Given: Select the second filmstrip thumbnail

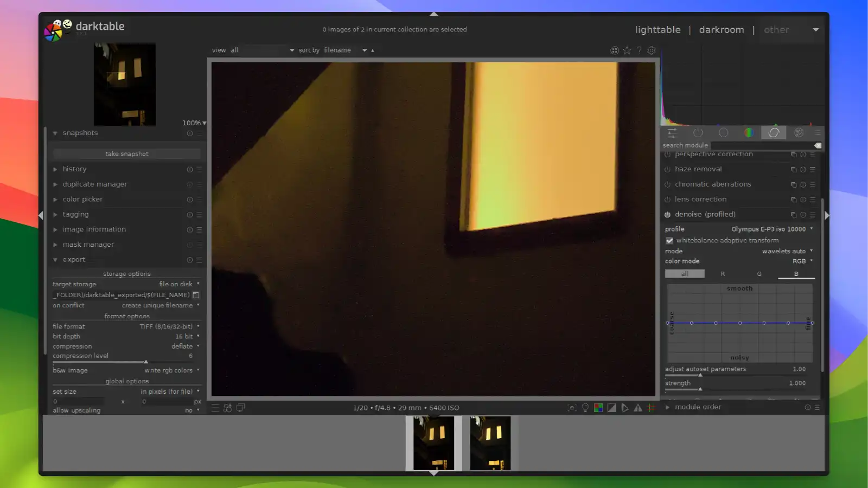Looking at the screenshot, I should (491, 443).
